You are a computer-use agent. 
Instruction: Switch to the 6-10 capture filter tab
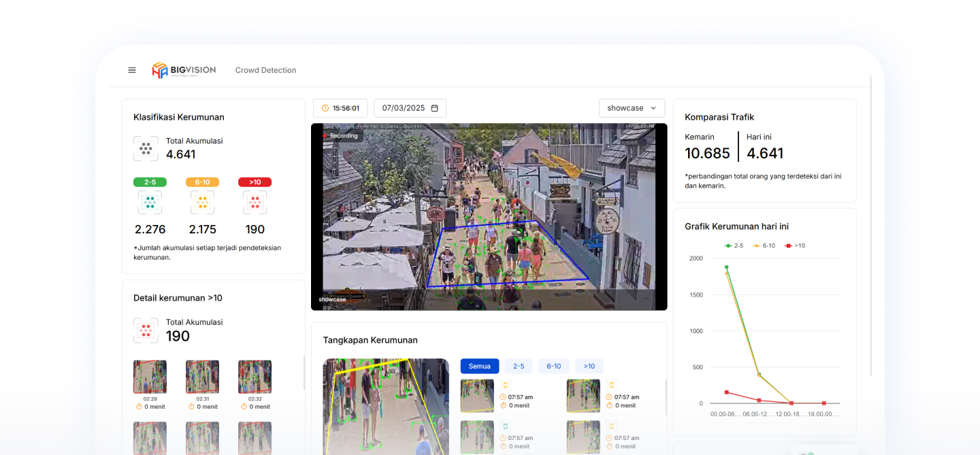[554, 366]
